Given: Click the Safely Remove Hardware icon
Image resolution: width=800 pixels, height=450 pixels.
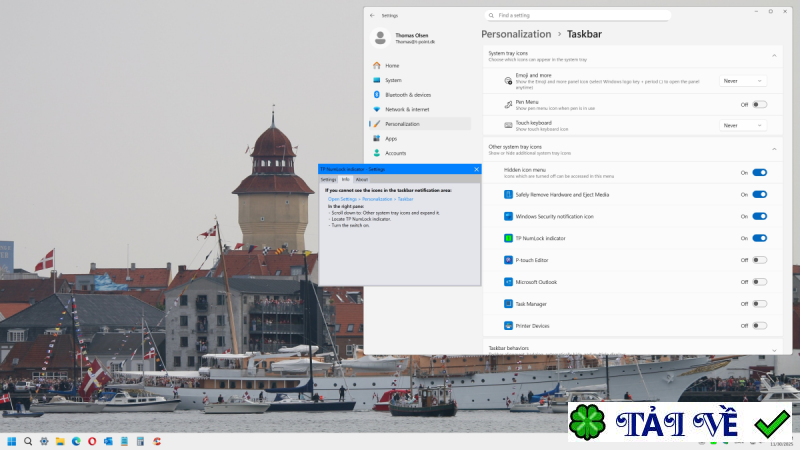Looking at the screenshot, I should click(x=508, y=194).
